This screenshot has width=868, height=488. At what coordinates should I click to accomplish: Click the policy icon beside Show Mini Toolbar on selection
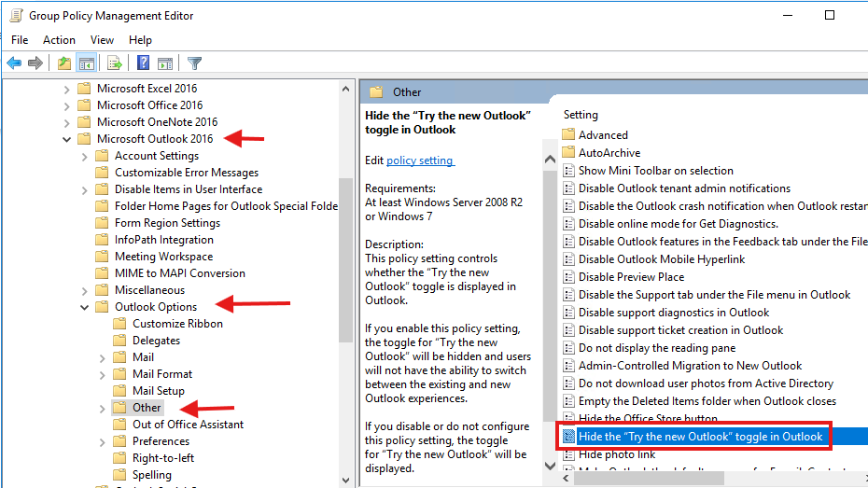click(x=568, y=171)
